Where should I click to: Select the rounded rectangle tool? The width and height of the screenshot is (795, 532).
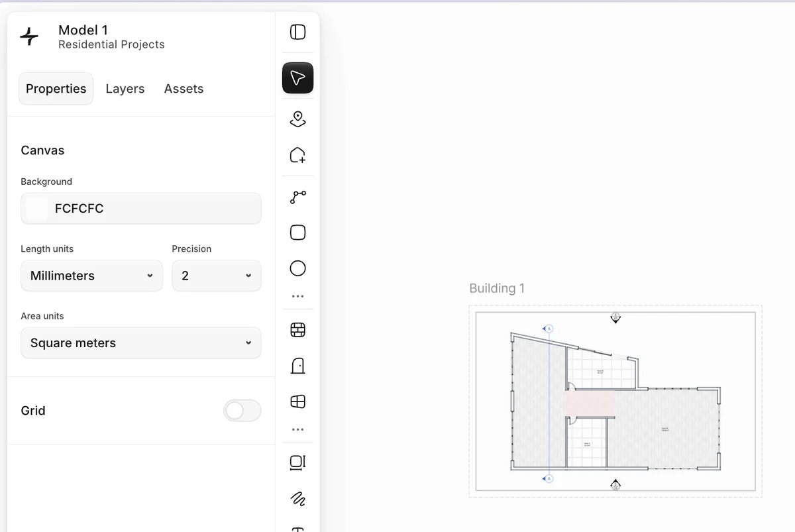[x=298, y=233]
